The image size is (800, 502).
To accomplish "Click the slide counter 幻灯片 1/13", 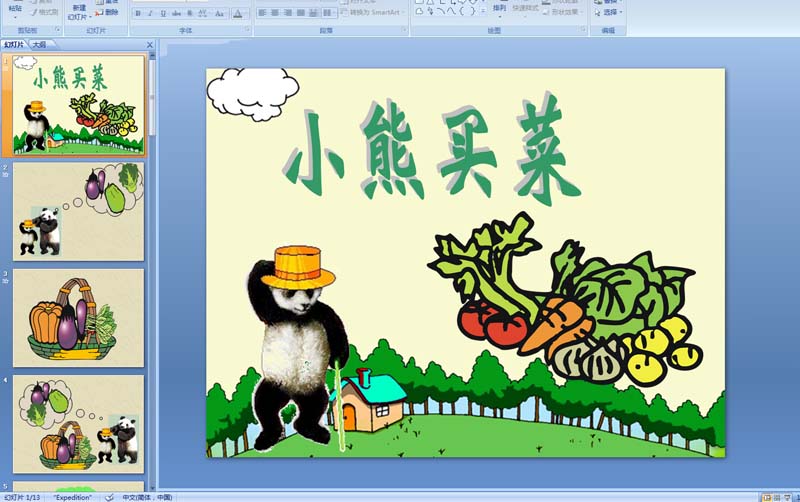I will (x=22, y=497).
